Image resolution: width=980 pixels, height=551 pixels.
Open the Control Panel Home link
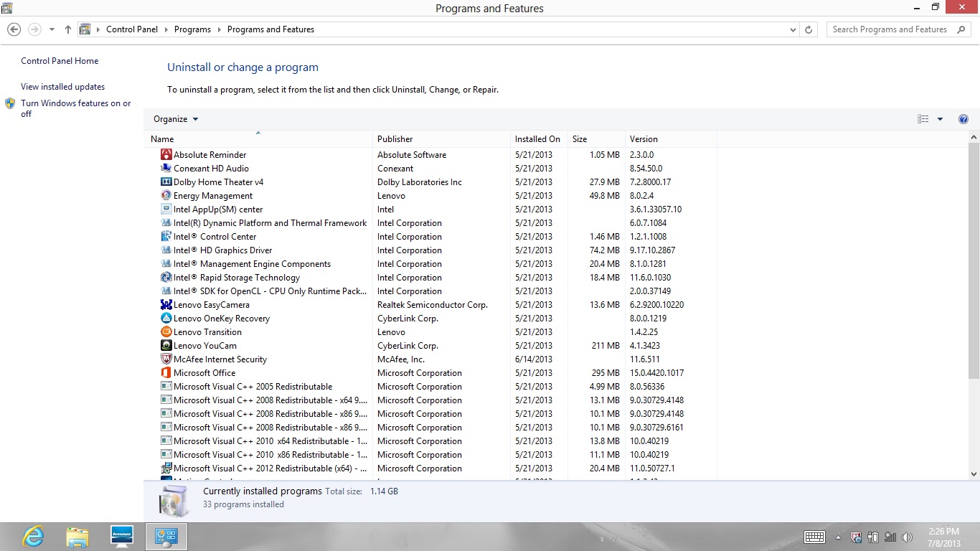point(60,61)
